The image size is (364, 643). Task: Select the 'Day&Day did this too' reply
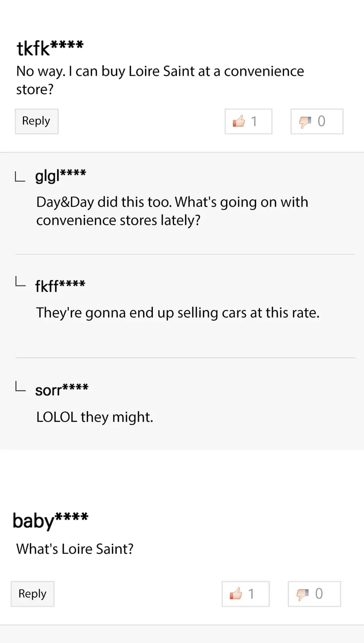pyautogui.click(x=172, y=211)
